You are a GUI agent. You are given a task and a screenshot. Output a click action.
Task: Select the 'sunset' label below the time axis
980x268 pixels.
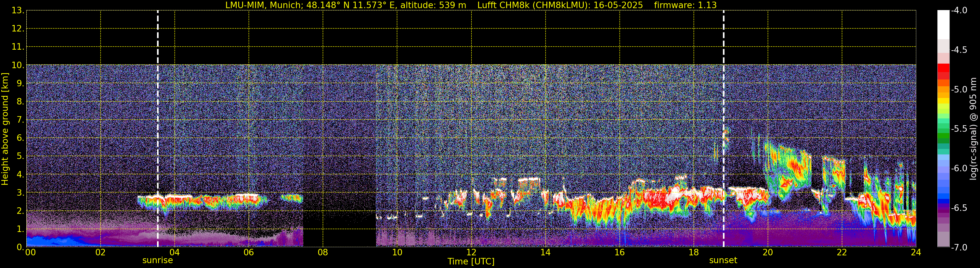(x=723, y=261)
